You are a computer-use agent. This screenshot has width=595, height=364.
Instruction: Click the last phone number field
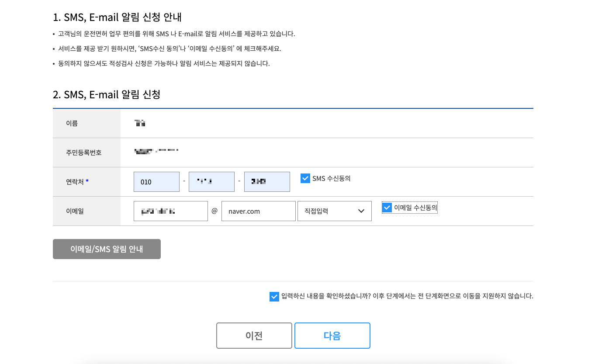pyautogui.click(x=267, y=181)
